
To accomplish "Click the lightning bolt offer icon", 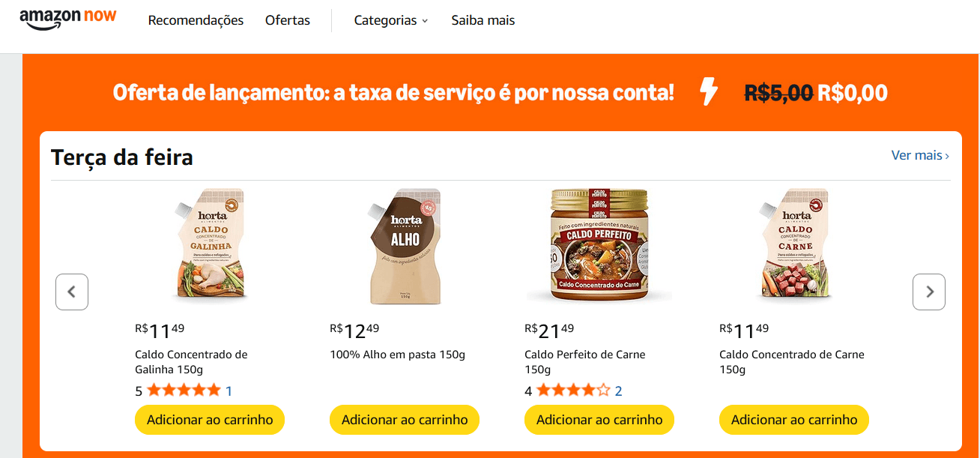I will [x=708, y=92].
